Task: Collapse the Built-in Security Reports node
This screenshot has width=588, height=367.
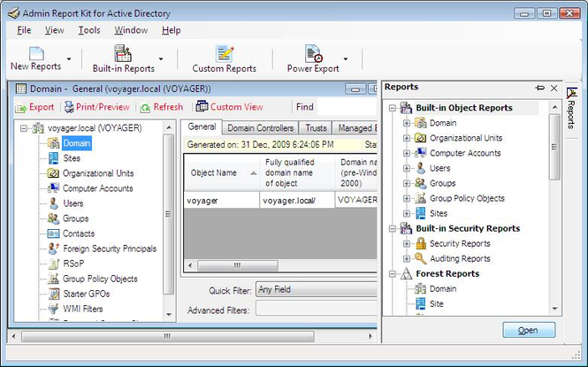Action: (393, 229)
